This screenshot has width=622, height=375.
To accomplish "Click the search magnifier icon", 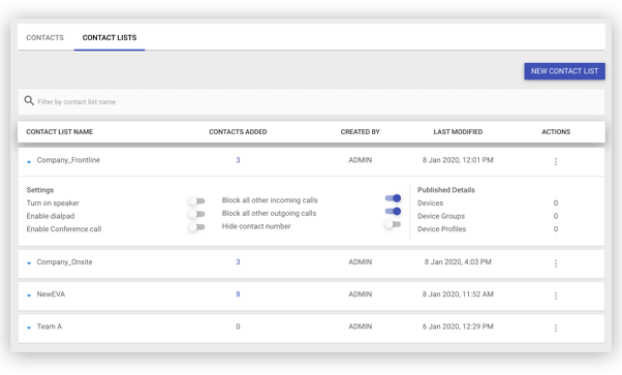I will point(29,101).
